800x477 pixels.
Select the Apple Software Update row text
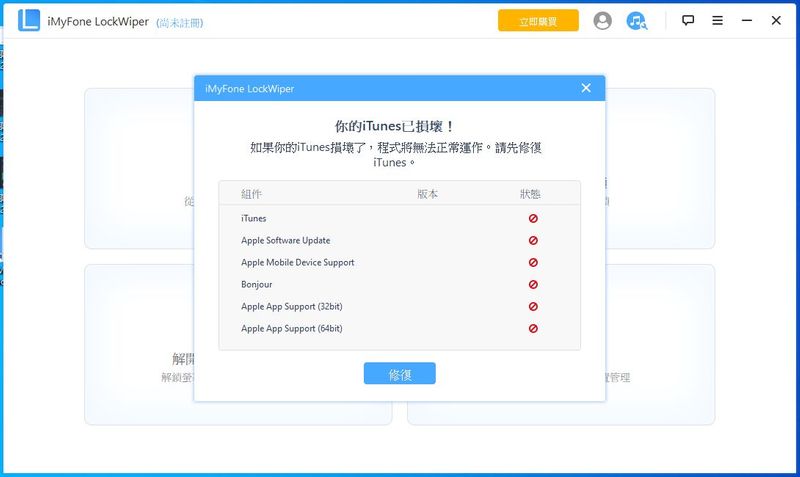click(x=286, y=240)
